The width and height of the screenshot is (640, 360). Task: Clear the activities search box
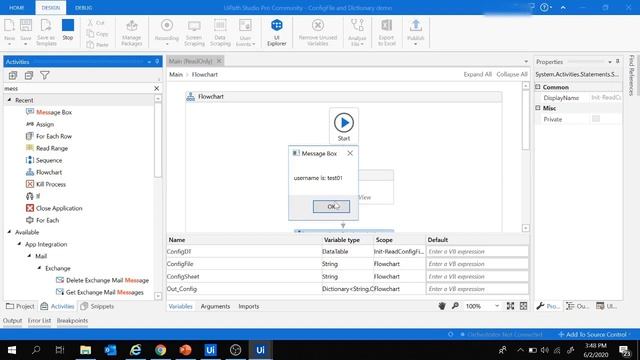(157, 88)
